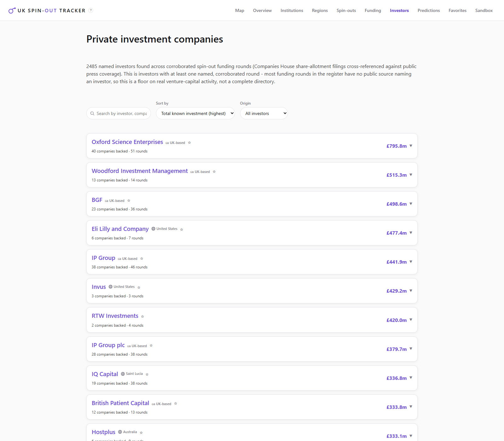The image size is (504, 441).
Task: Expand Invus £429.2m row arrow
Action: click(x=411, y=291)
